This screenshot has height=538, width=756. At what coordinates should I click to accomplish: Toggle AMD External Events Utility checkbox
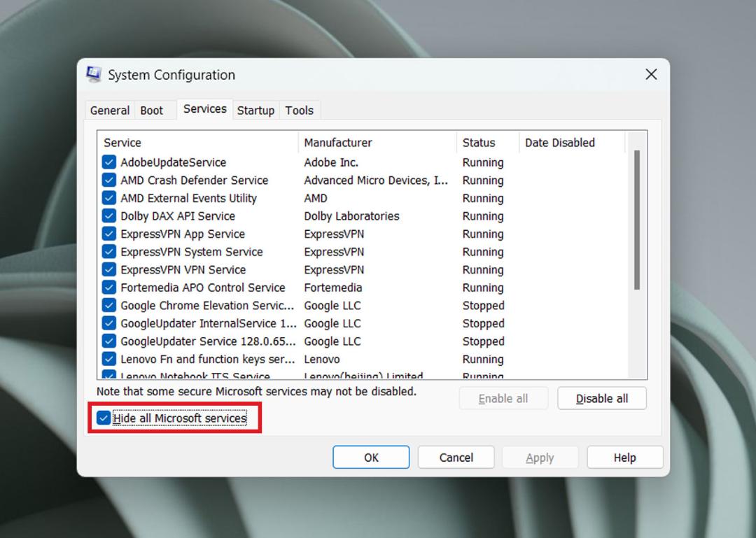[109, 198]
